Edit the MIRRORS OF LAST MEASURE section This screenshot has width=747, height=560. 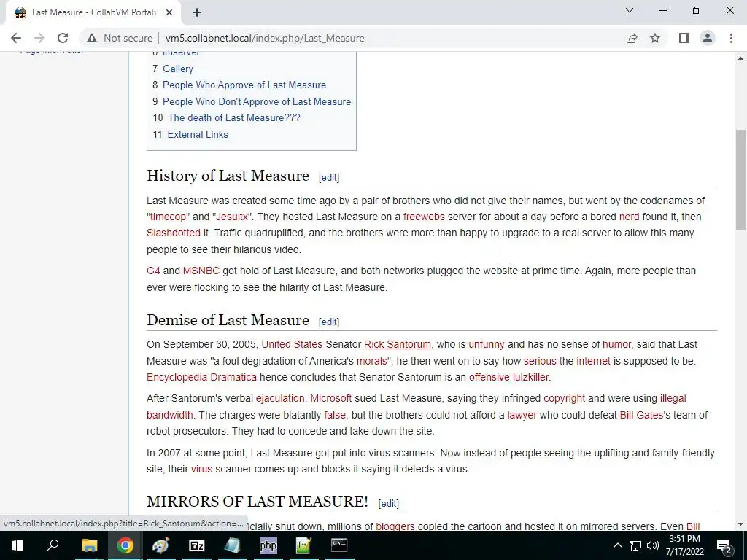pyautogui.click(x=388, y=503)
